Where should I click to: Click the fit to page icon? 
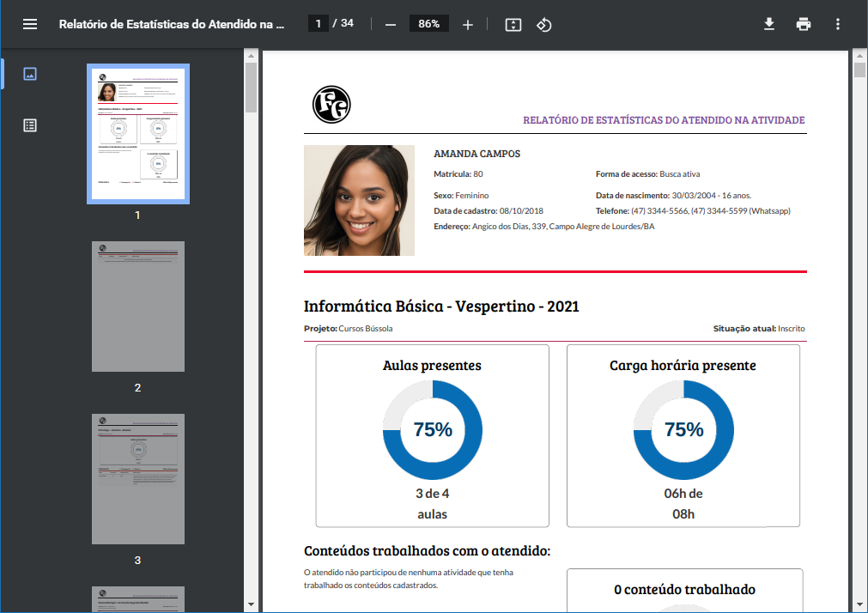click(x=513, y=24)
